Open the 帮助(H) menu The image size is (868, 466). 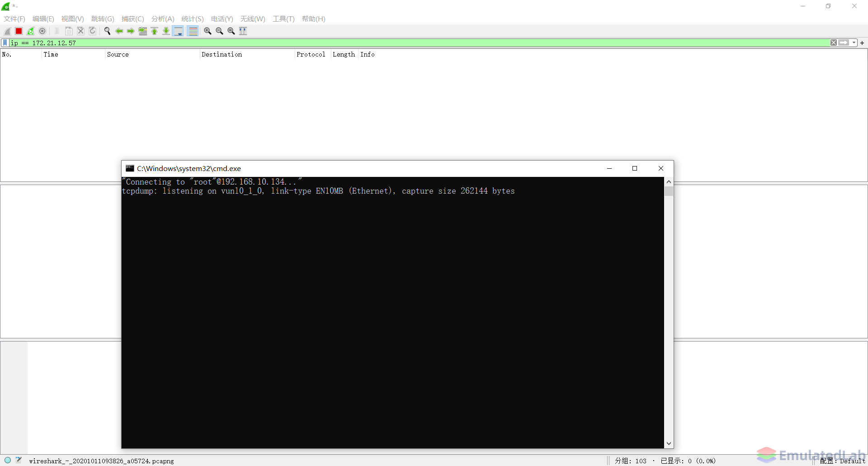[x=314, y=19]
